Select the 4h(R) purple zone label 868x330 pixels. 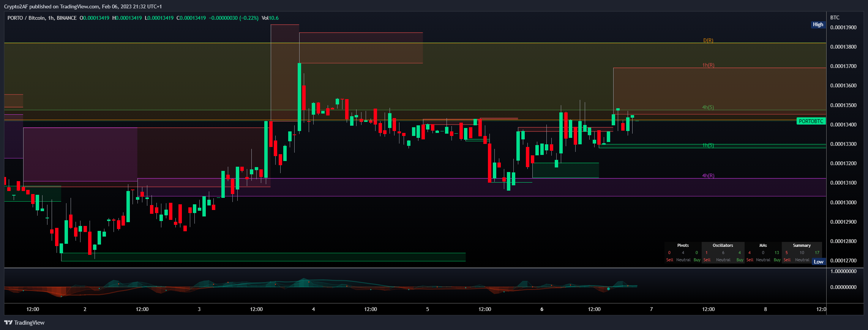coord(708,176)
